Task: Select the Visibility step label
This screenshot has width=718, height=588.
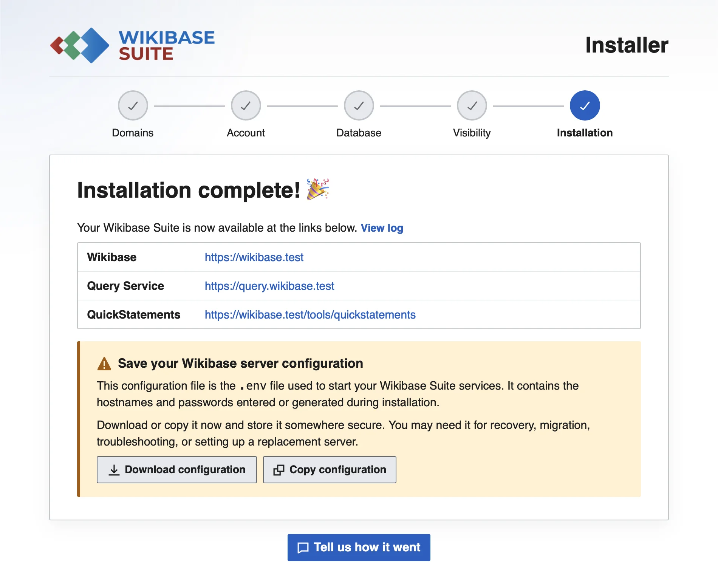Action: (x=472, y=133)
